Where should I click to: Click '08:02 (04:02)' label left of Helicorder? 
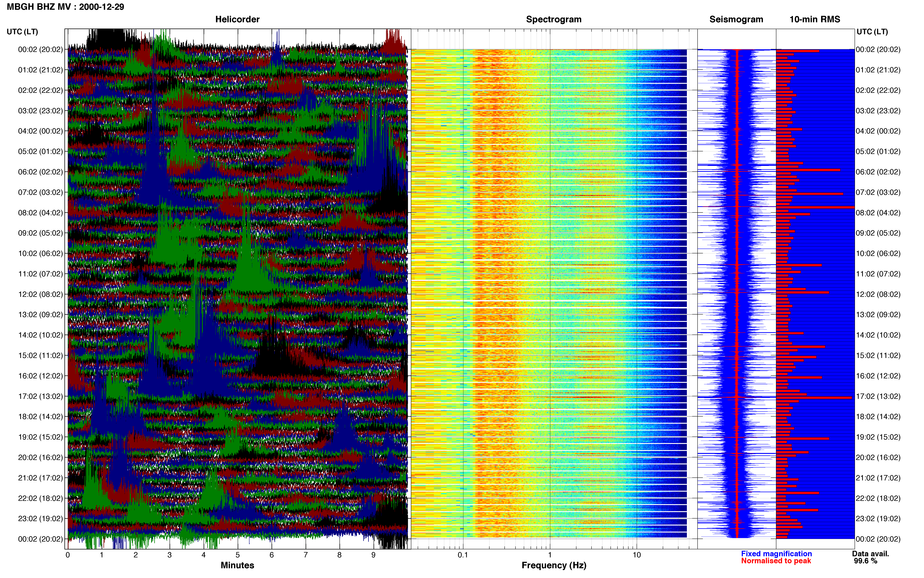pyautogui.click(x=41, y=212)
